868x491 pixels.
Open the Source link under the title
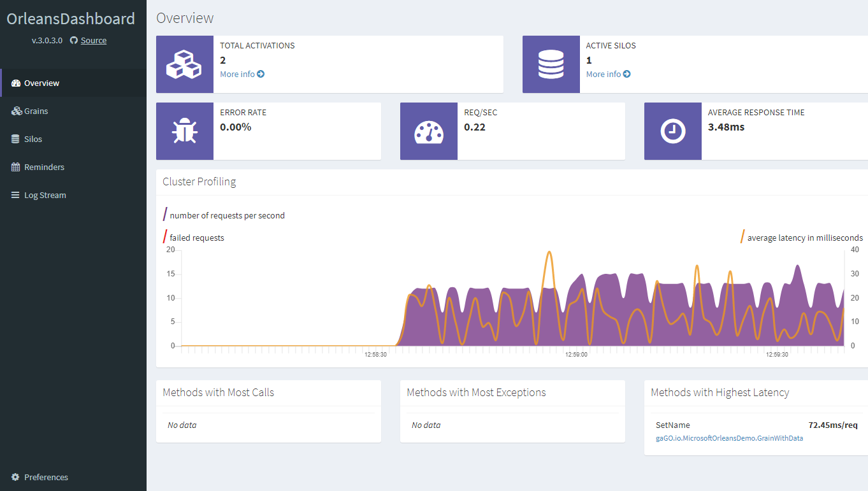coord(94,40)
